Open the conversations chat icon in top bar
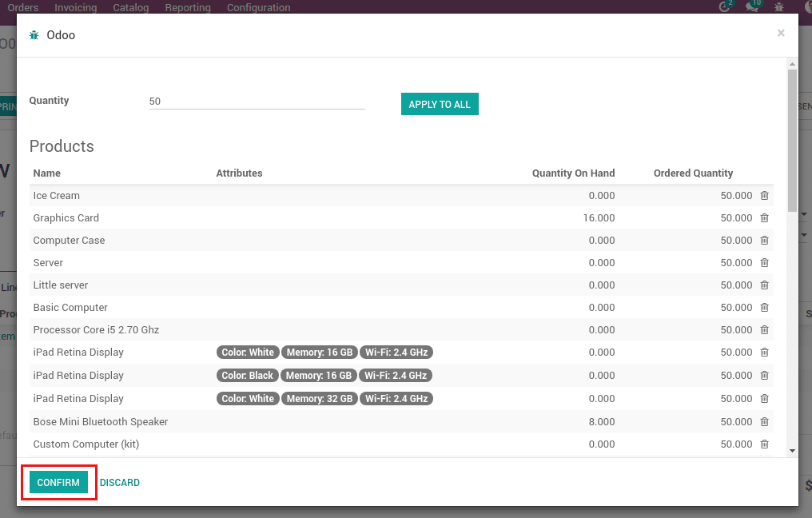Viewport: 812px width, 518px height. tap(752, 6)
